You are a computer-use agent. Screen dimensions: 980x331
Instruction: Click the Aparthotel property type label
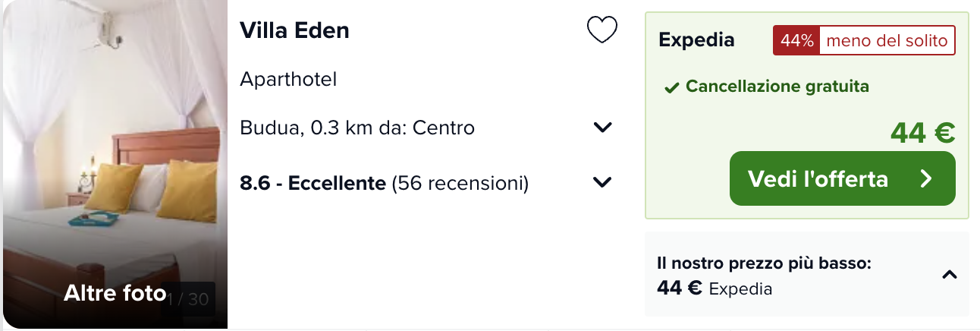(x=288, y=79)
